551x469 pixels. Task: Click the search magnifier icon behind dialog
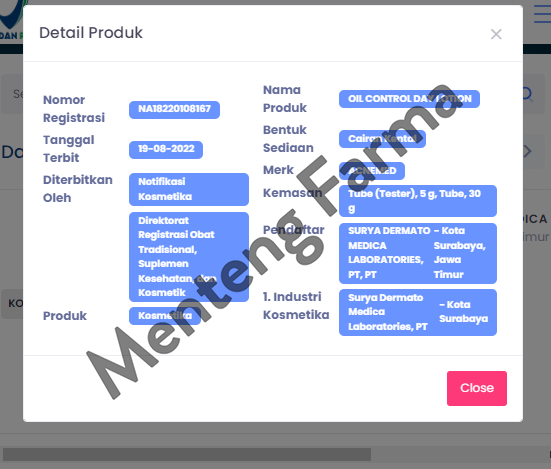click(x=528, y=94)
